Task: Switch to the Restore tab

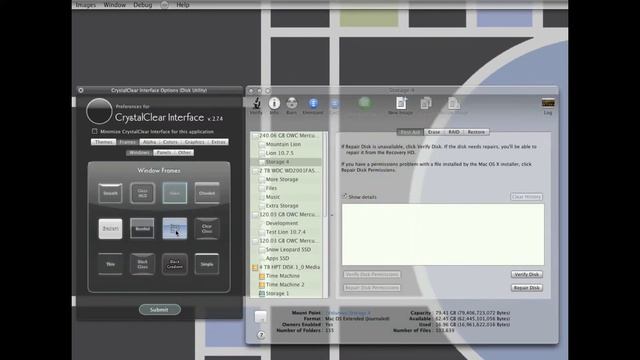Action: tap(476, 132)
